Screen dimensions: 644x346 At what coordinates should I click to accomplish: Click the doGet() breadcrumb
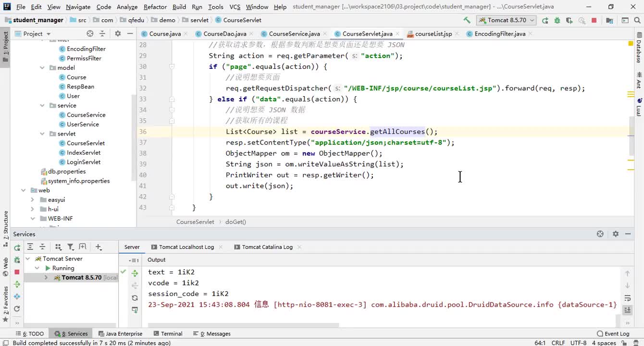click(x=235, y=222)
